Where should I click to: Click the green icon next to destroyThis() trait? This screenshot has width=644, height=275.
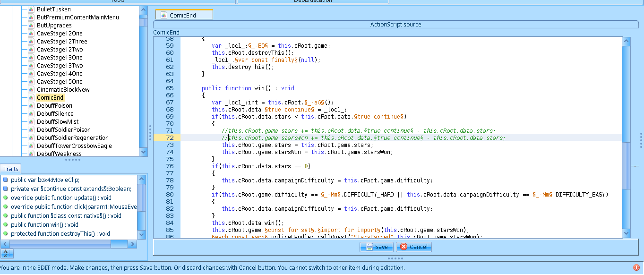(x=5, y=234)
